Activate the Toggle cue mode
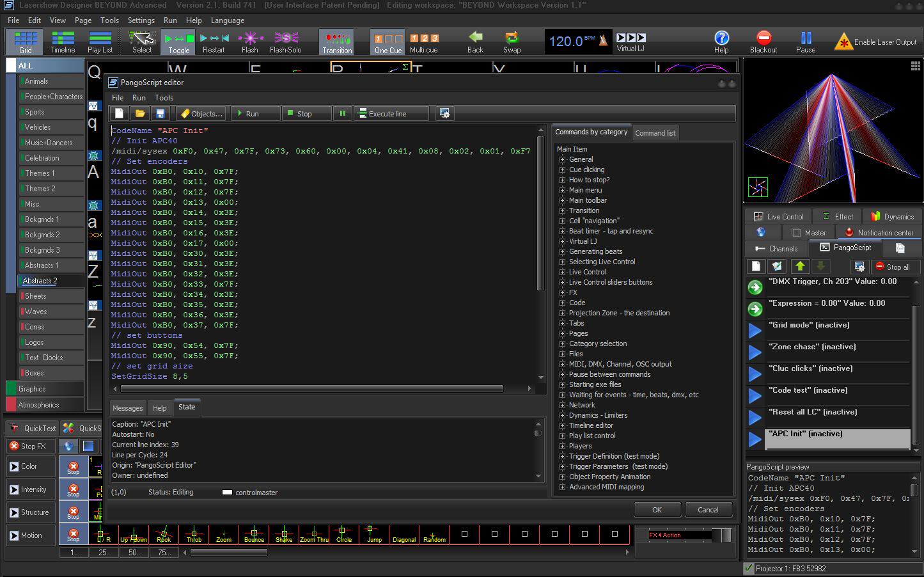This screenshot has height=577, width=924. 178,42
